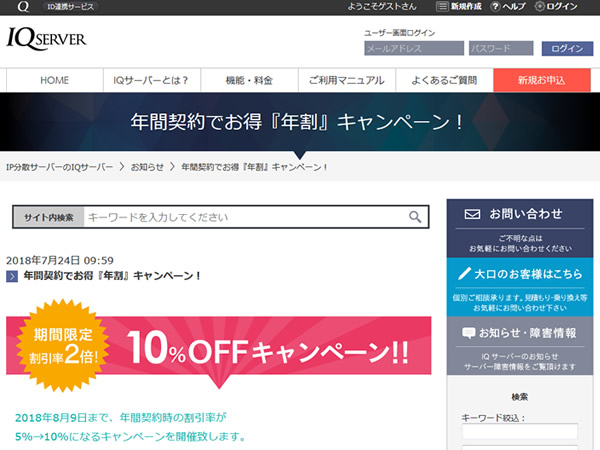The width and height of the screenshot is (600, 450).
Task: Open the お問い合わせ sidebar panel
Action: pyautogui.click(x=520, y=228)
